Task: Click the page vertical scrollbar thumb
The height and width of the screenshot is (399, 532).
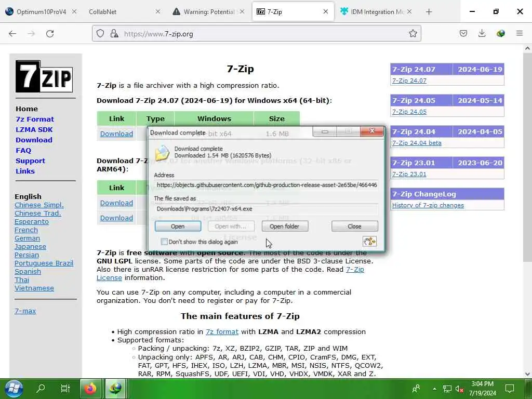Action: [x=527, y=158]
